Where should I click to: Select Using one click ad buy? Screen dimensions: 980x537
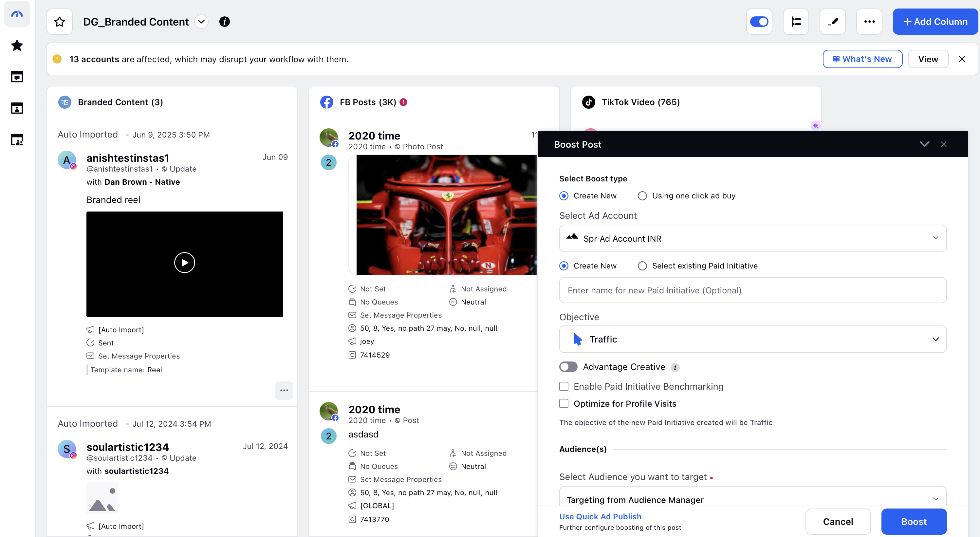pyautogui.click(x=642, y=196)
